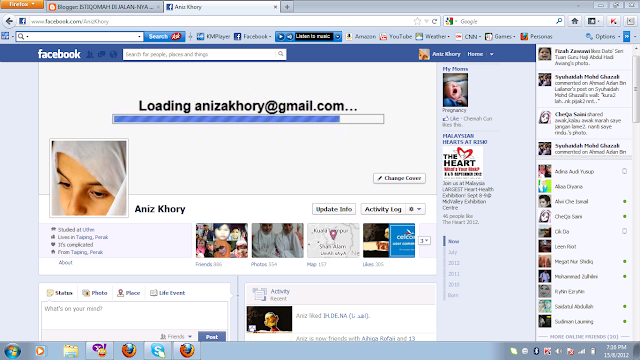The image size is (640, 360).
Task: Open gear dropdown next to Activity Log
Action: coord(415,209)
